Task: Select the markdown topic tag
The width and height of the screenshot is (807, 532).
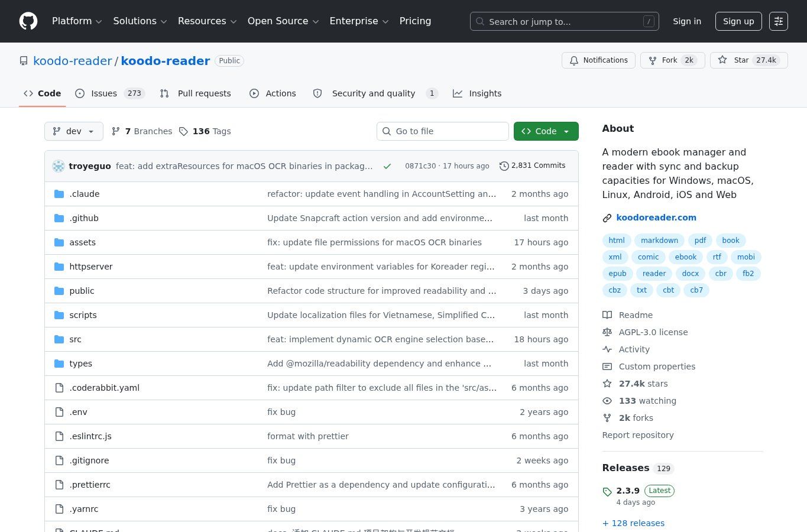Action: (x=659, y=241)
